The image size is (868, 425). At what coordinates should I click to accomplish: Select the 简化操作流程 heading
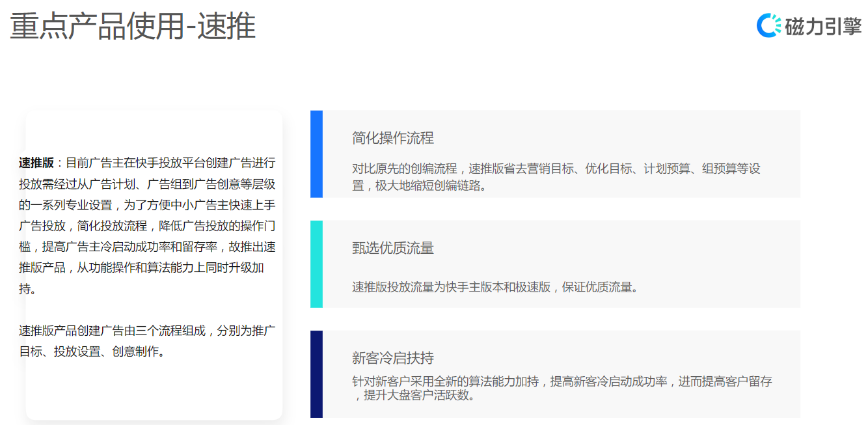(392, 138)
